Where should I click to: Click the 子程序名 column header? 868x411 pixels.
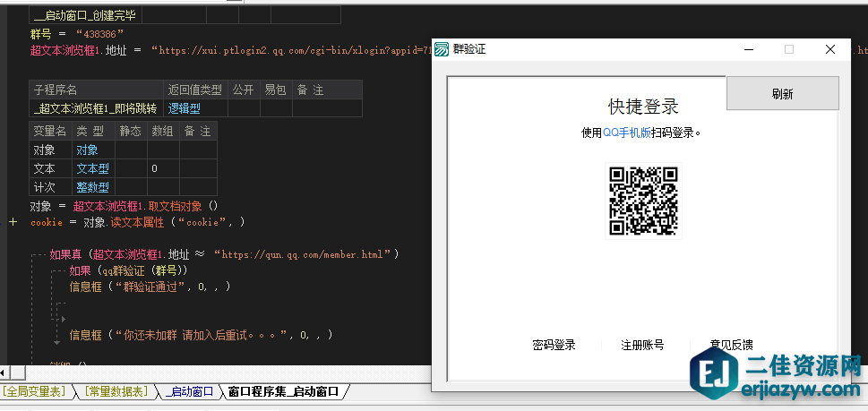[x=97, y=90]
